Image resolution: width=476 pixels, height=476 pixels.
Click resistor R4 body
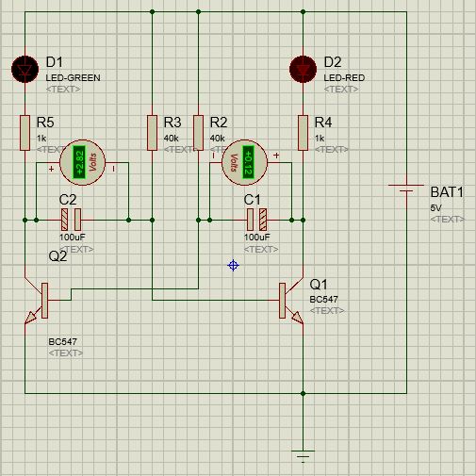303,133
